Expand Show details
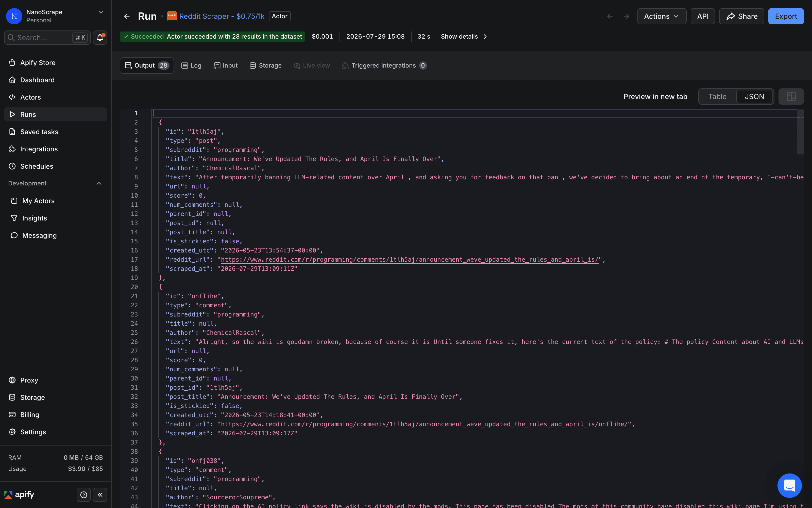 [464, 36]
